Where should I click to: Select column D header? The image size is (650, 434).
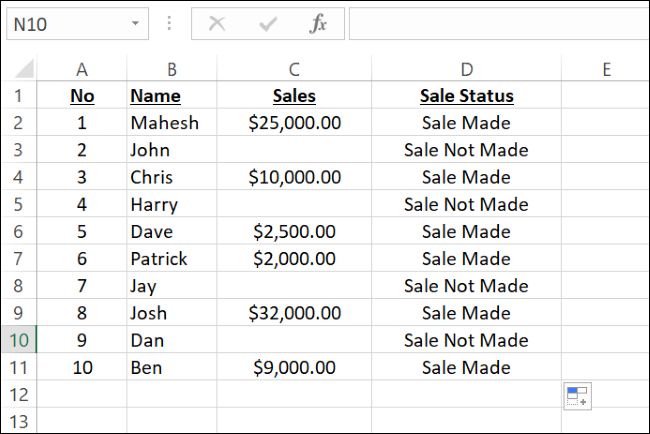click(x=466, y=69)
